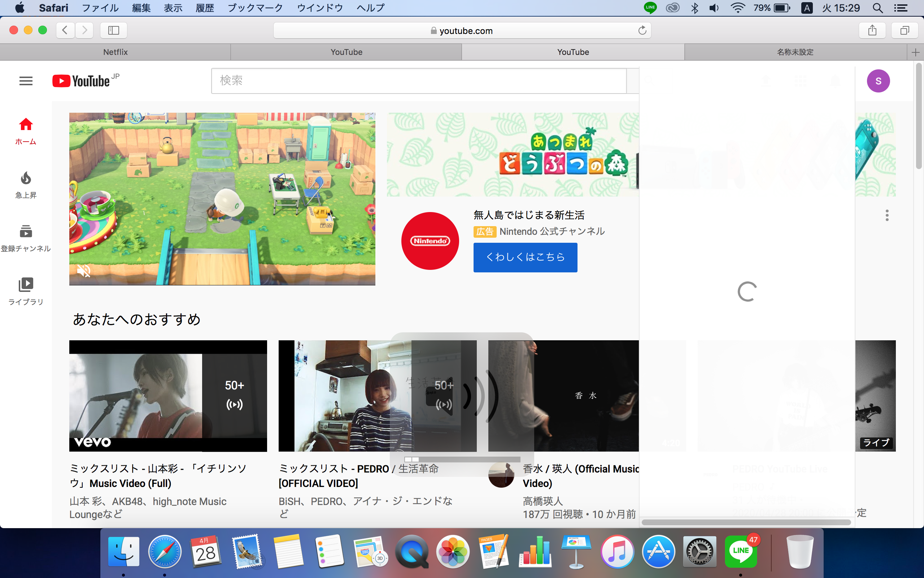Open the volume menu bar control
The height and width of the screenshot is (578, 924).
(x=714, y=8)
